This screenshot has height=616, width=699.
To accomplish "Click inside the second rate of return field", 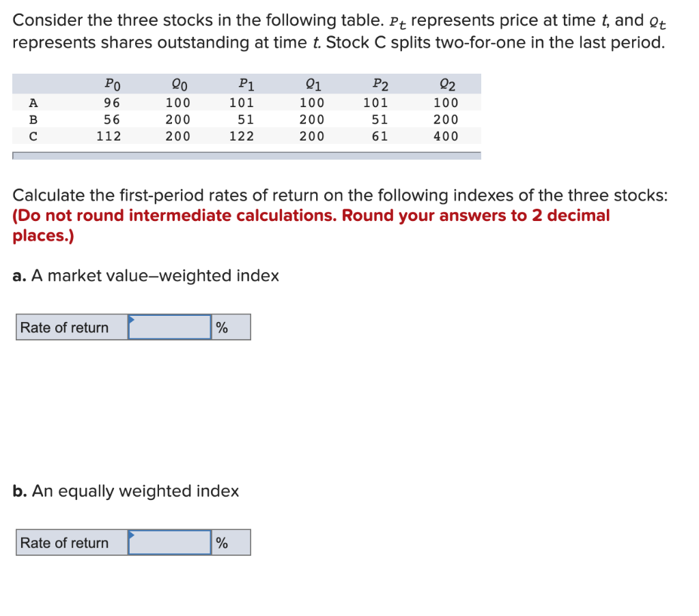I will click(x=171, y=542).
